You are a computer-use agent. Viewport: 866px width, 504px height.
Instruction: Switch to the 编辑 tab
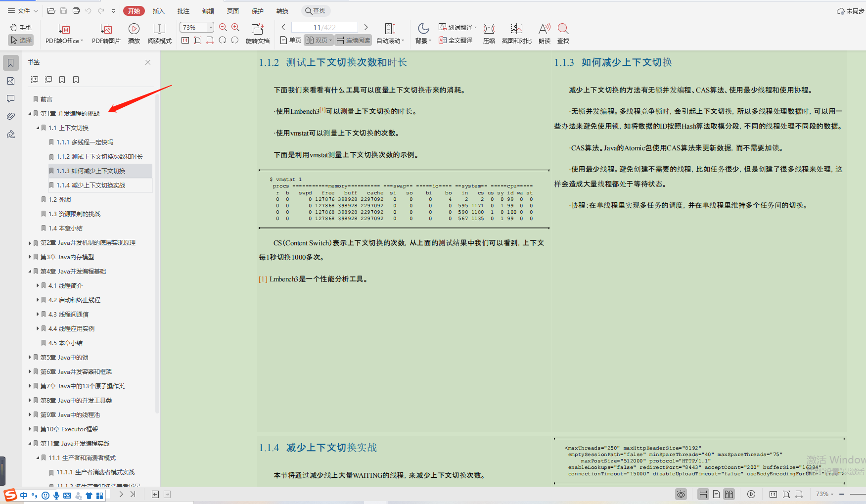click(208, 11)
